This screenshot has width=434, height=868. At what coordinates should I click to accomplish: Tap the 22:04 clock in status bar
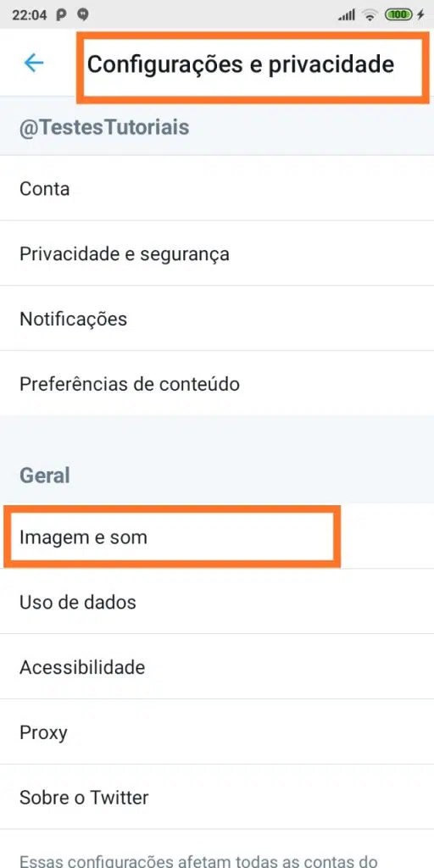pos(30,15)
